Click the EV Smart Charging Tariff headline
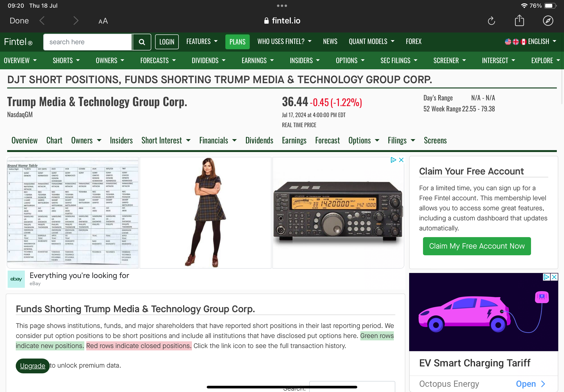564x392 pixels. [475, 363]
